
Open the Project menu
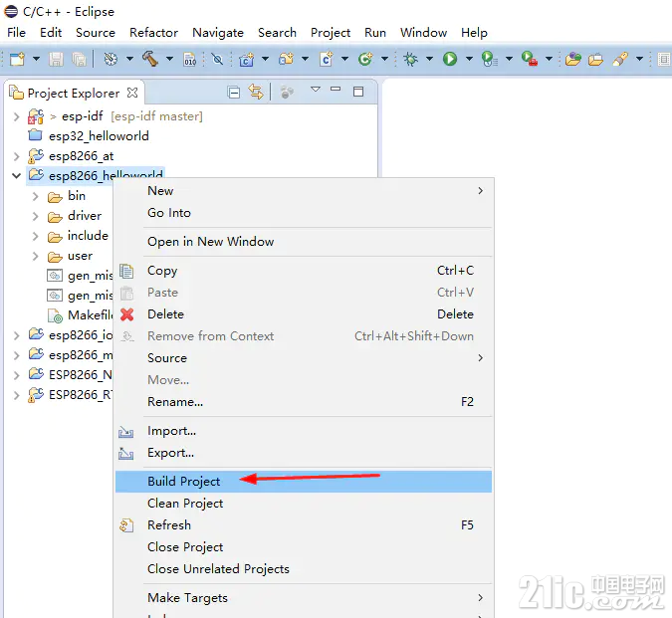tap(331, 33)
